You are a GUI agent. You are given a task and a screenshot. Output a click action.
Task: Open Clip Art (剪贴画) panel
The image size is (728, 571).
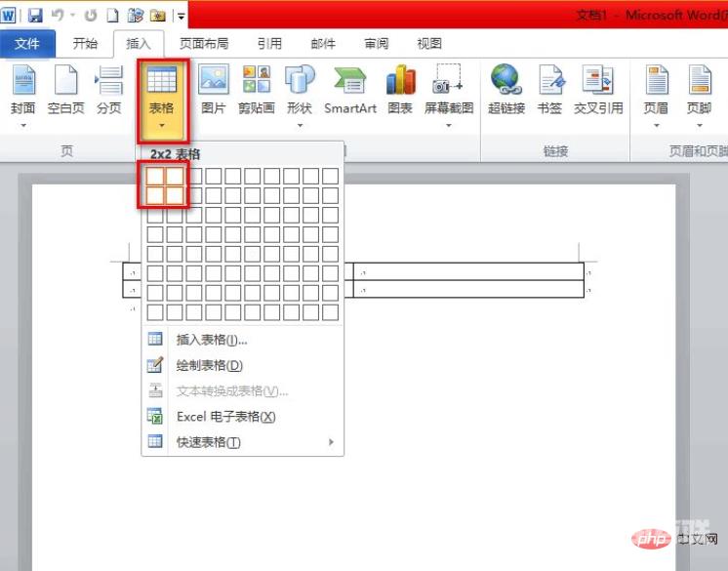tap(256, 90)
